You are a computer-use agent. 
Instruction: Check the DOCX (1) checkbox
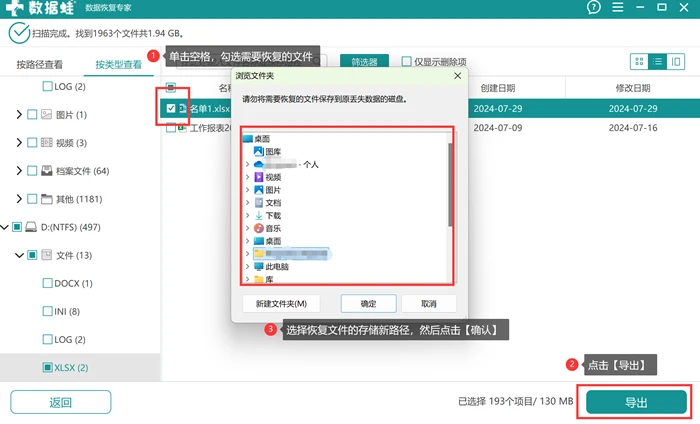[x=47, y=283]
